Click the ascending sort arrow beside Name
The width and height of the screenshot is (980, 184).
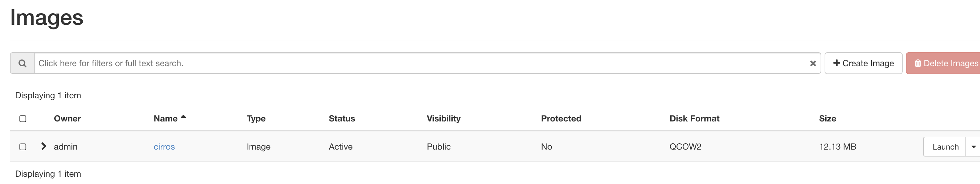184,117
